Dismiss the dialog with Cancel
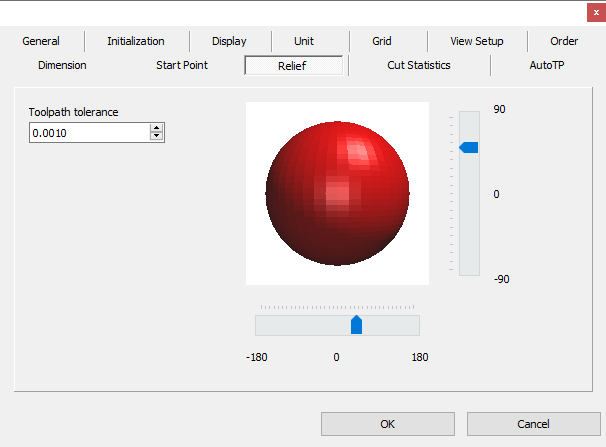606x447 pixels. point(533,424)
